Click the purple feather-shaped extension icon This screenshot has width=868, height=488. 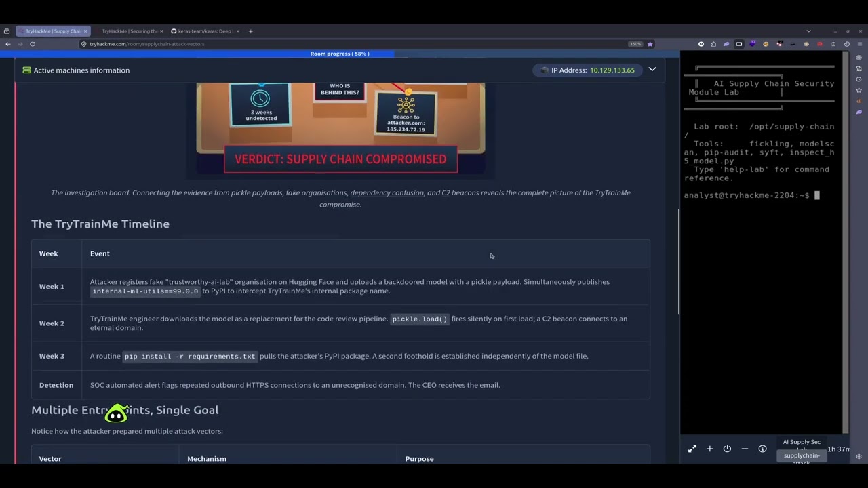[x=726, y=44]
